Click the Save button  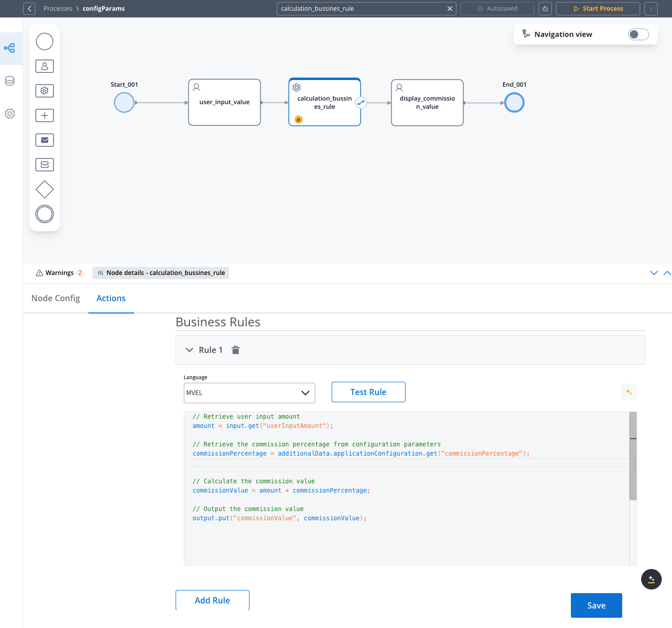(597, 605)
